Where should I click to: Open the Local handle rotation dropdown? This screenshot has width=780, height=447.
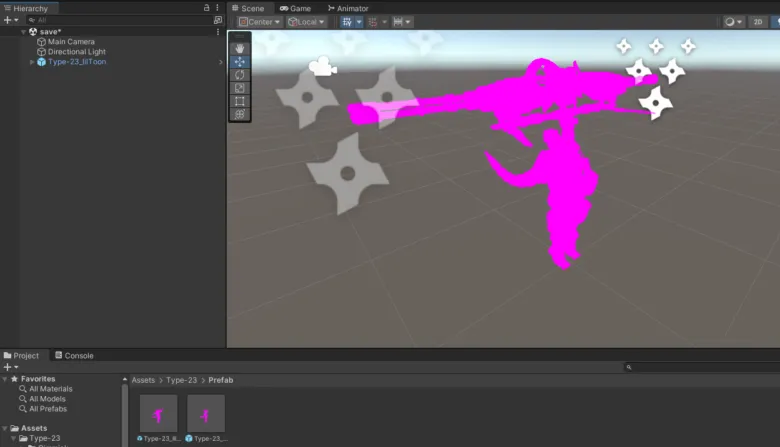pyautogui.click(x=306, y=22)
